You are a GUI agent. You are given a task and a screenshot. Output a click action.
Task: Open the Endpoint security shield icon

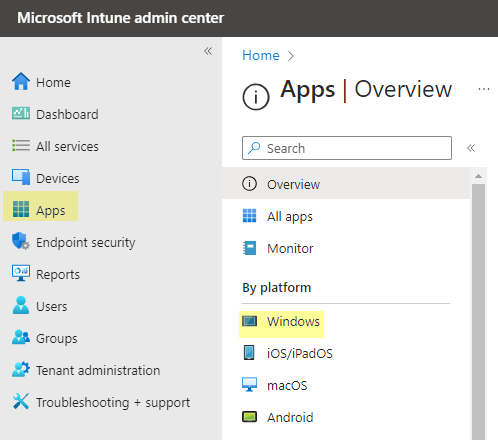(21, 241)
